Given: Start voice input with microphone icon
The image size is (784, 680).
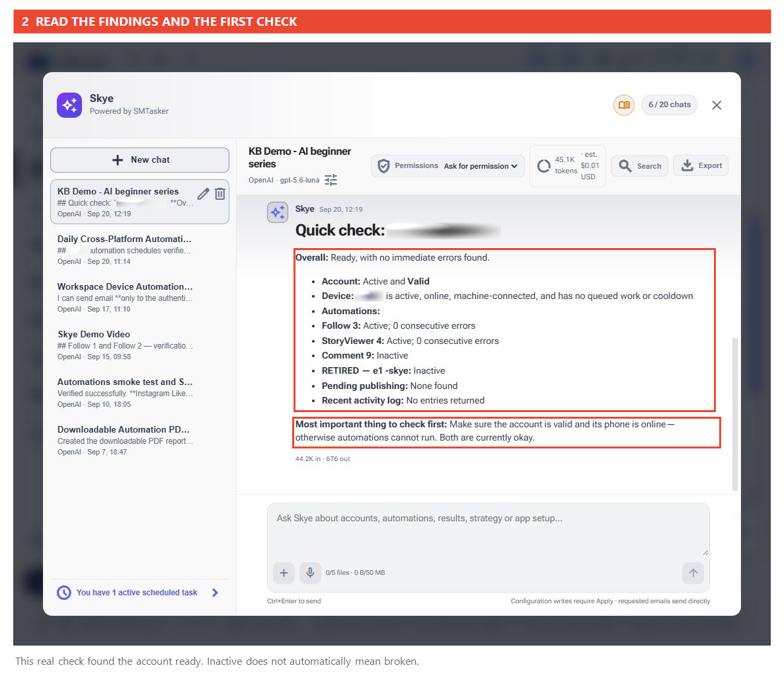Looking at the screenshot, I should coord(310,573).
